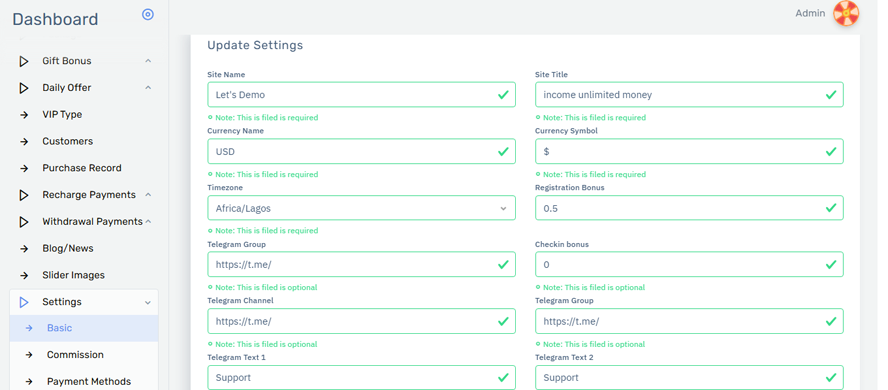Click the triangle icon beside Recharge Payments
Viewport: 888px width, 390px height.
click(x=24, y=195)
